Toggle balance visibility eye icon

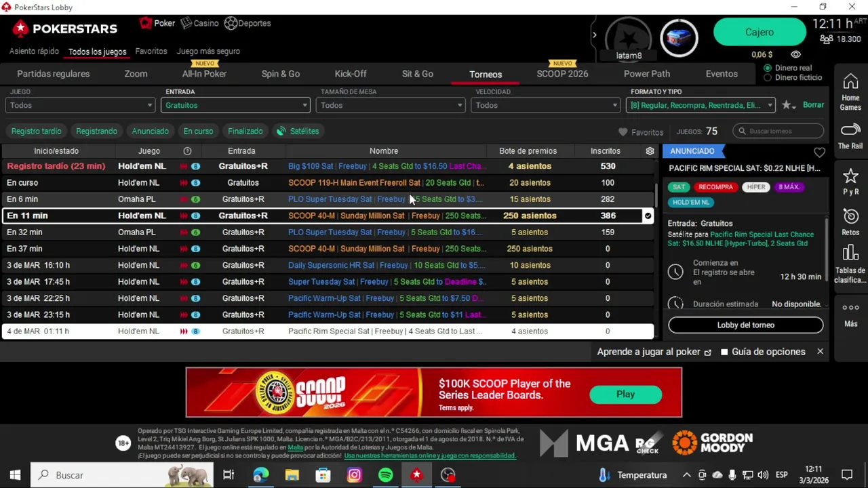point(796,54)
